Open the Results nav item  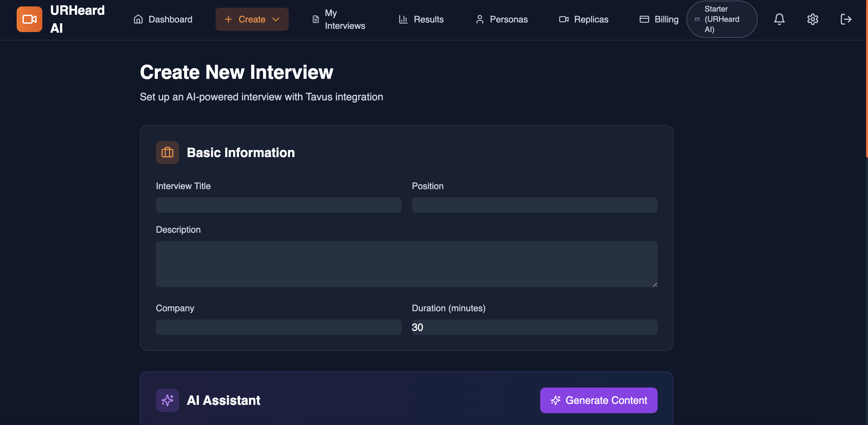(x=421, y=19)
